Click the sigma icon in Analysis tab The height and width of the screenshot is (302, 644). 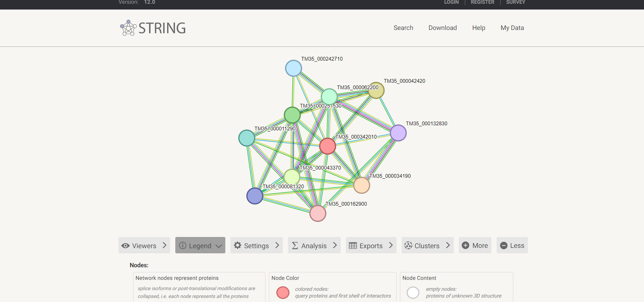pos(295,245)
